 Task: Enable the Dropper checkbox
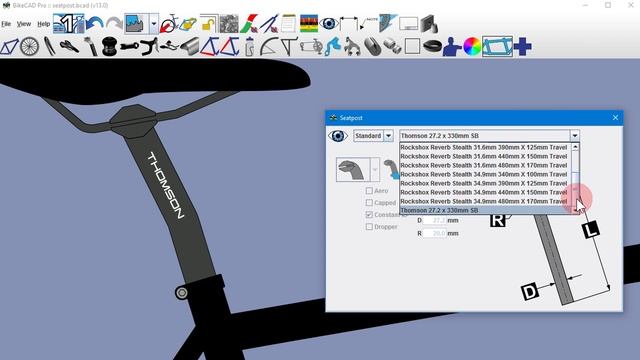369,227
